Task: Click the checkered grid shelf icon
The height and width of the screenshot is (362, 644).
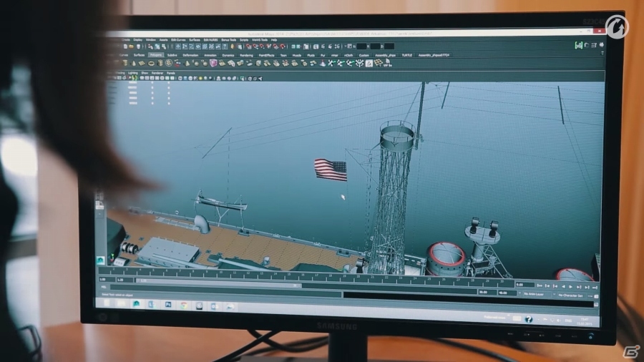Action: (379, 63)
